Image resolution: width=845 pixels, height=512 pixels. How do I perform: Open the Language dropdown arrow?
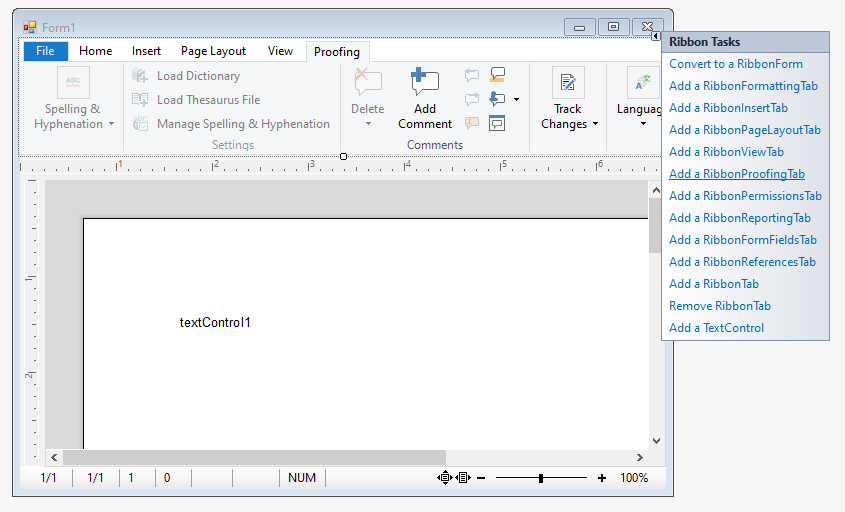point(643,124)
